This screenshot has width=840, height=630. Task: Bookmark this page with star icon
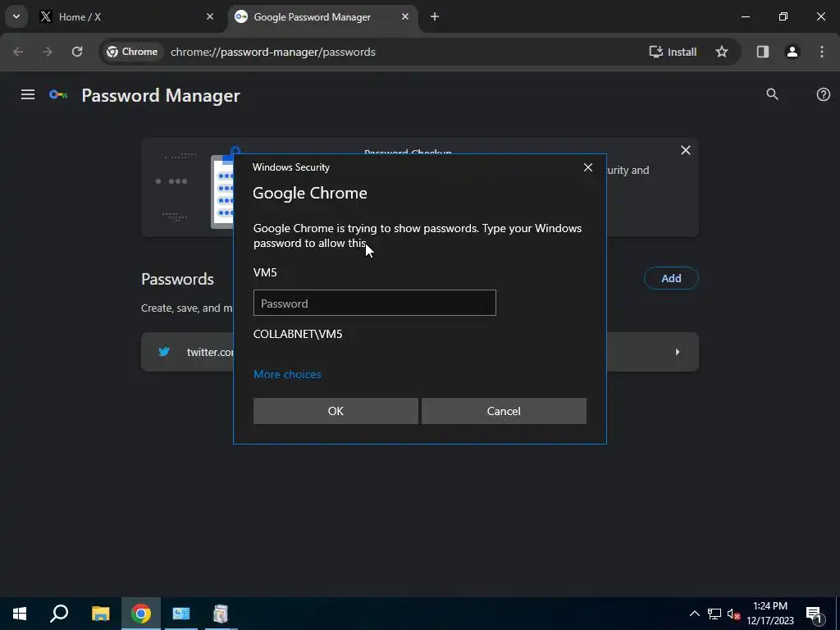[x=722, y=52]
